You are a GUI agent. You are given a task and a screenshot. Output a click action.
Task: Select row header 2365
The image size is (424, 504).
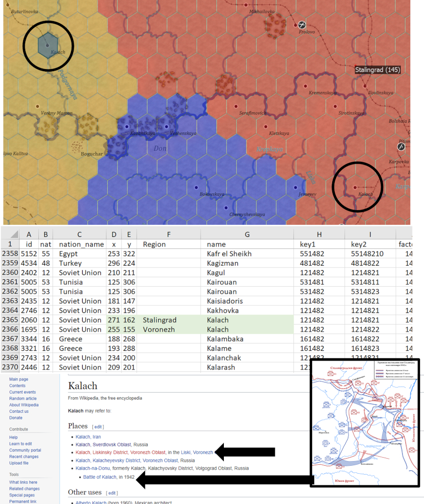click(x=10, y=320)
